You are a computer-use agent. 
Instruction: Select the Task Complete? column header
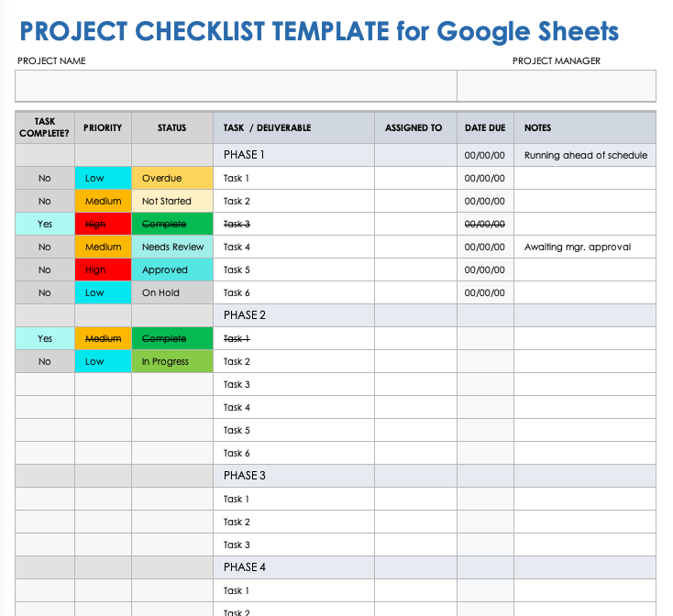[x=45, y=128]
